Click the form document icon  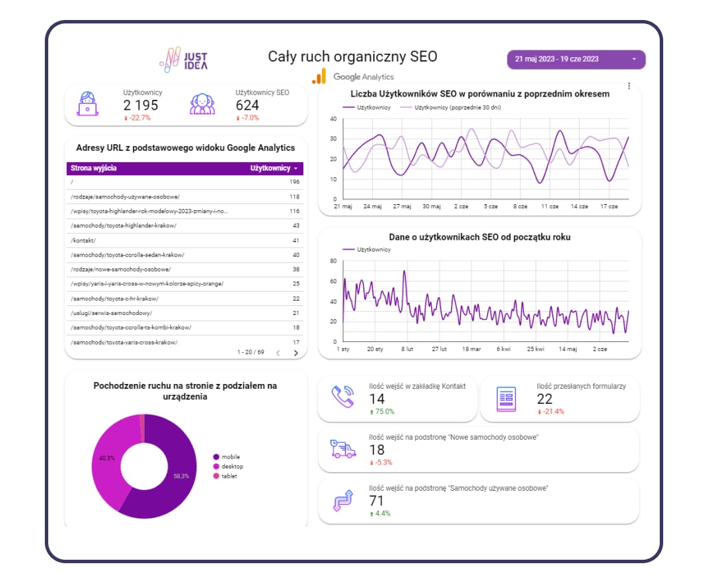pyautogui.click(x=506, y=398)
